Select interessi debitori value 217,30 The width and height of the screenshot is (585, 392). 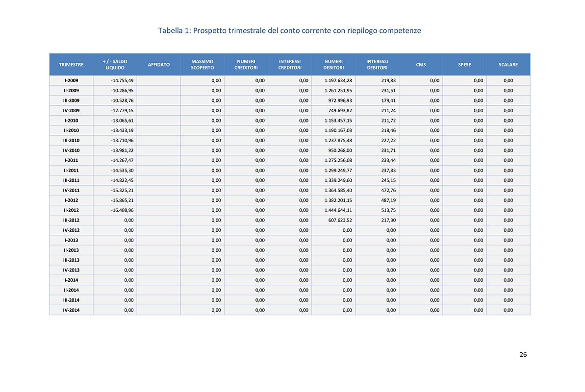[x=388, y=220]
